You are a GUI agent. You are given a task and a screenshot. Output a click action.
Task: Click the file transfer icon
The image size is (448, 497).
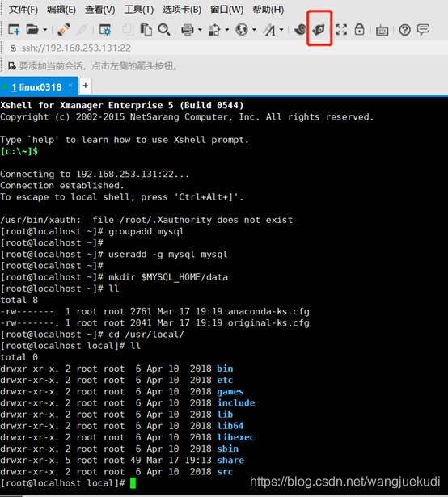coord(214,30)
